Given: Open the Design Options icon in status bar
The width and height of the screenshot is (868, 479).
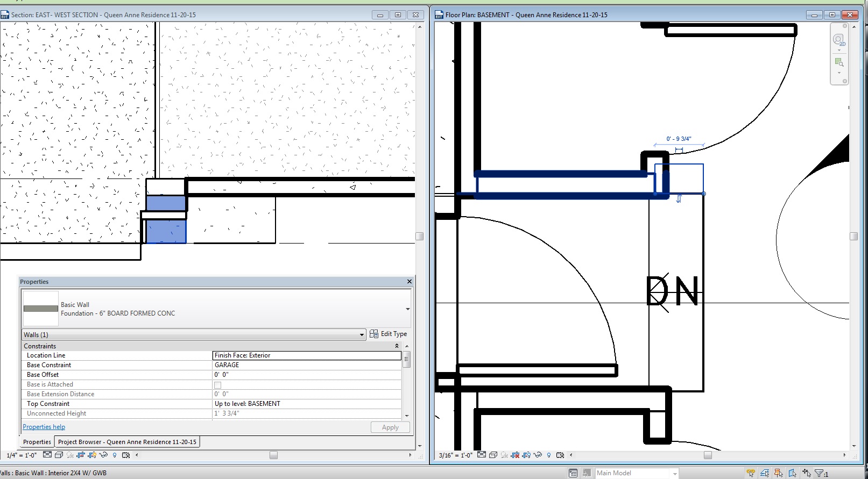Looking at the screenshot, I should coord(573,473).
